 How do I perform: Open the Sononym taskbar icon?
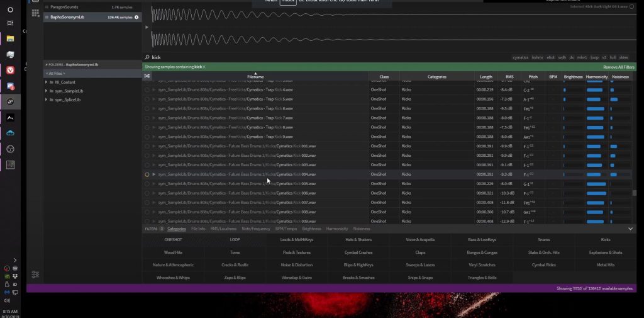10,101
